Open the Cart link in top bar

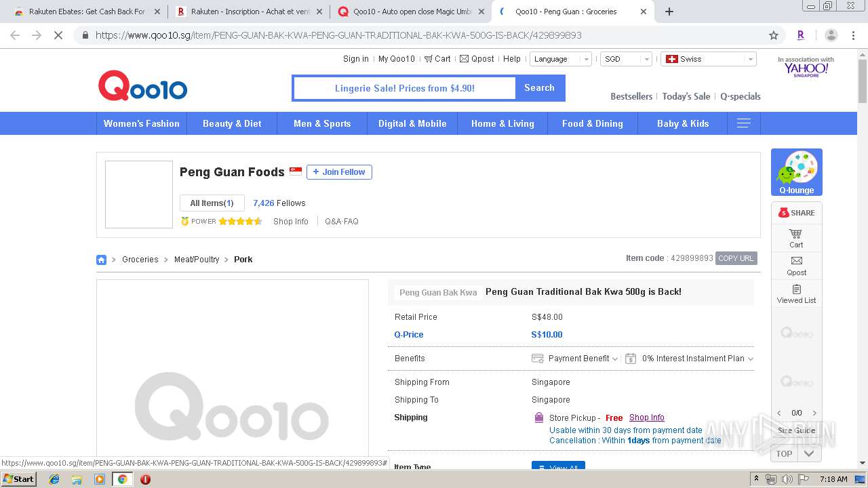coord(437,59)
